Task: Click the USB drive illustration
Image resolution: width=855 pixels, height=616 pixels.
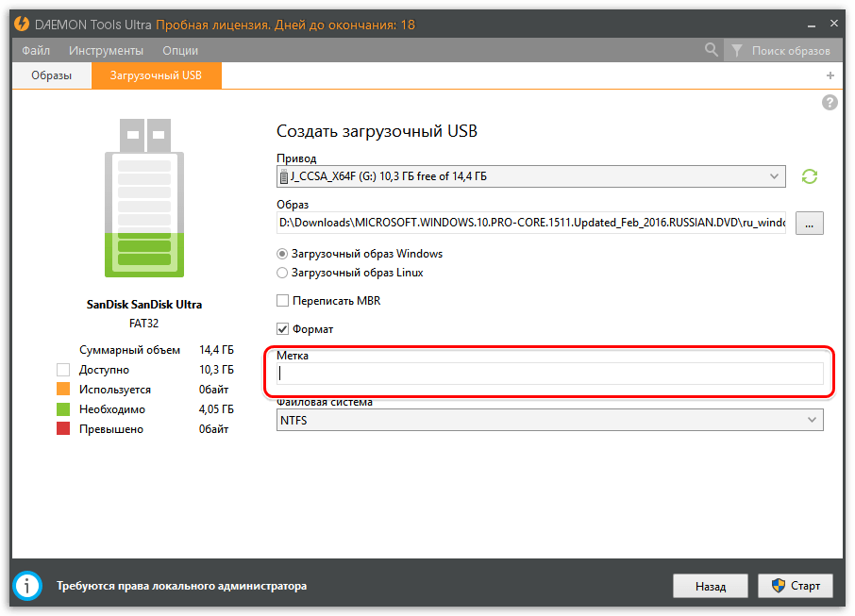Action: tap(144, 198)
